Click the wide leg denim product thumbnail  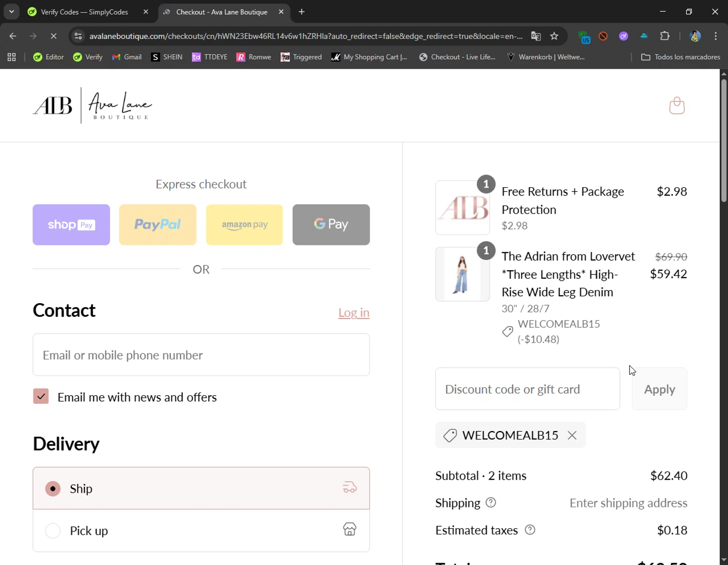pos(463,274)
